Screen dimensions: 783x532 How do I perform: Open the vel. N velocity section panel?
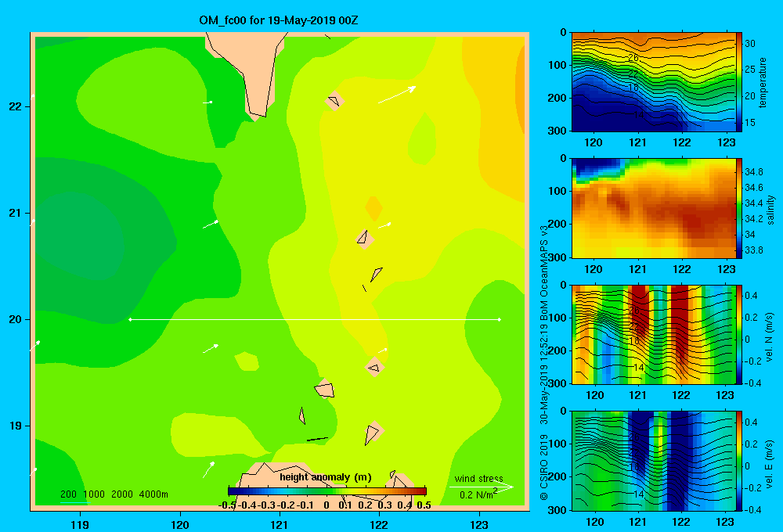[x=653, y=334]
